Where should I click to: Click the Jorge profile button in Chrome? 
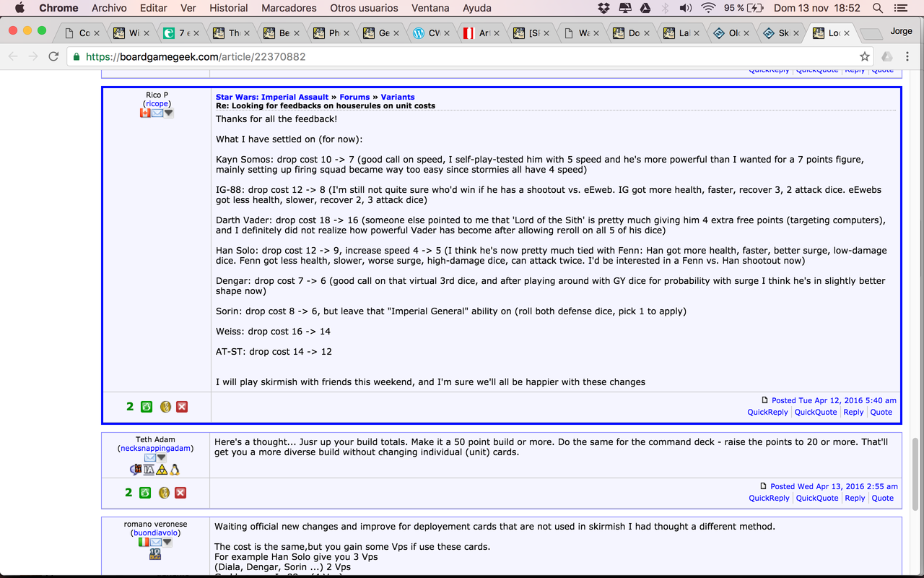(x=901, y=31)
